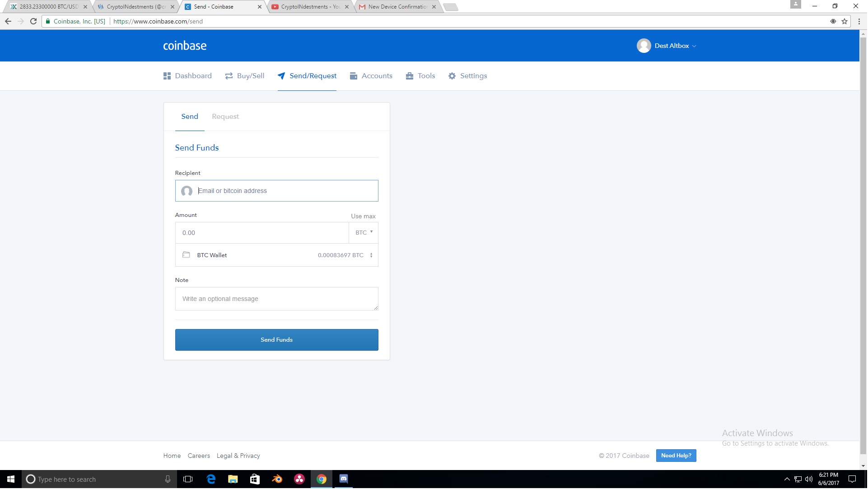Click the network tray icon

(798, 479)
